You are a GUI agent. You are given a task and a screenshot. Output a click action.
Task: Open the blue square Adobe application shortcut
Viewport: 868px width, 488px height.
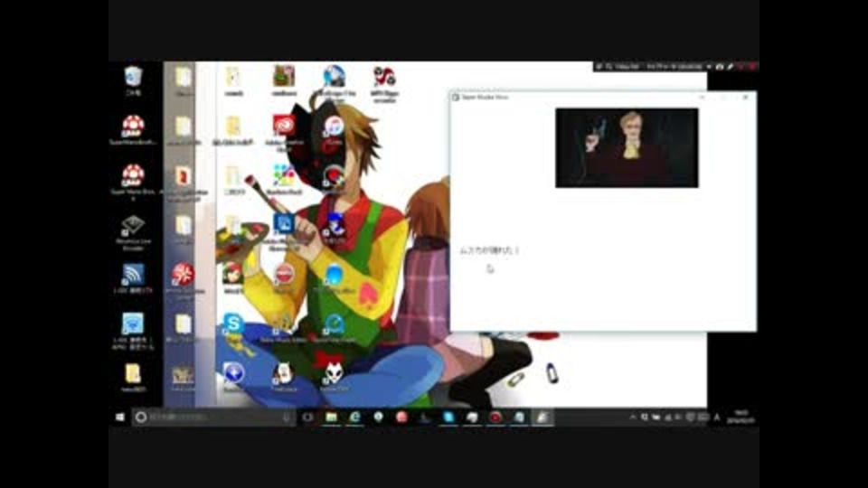coord(283,224)
